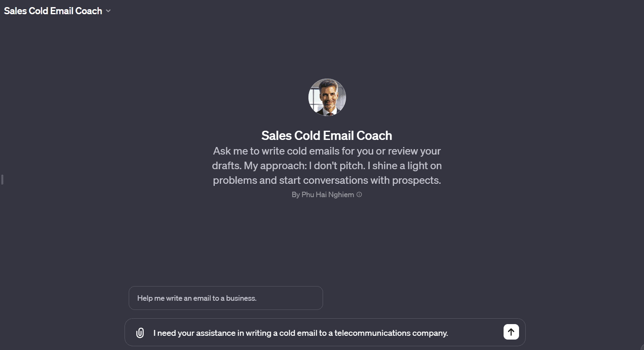644x350 pixels.
Task: Place cursor on 'telecommunications' in the message box
Action: (372, 333)
